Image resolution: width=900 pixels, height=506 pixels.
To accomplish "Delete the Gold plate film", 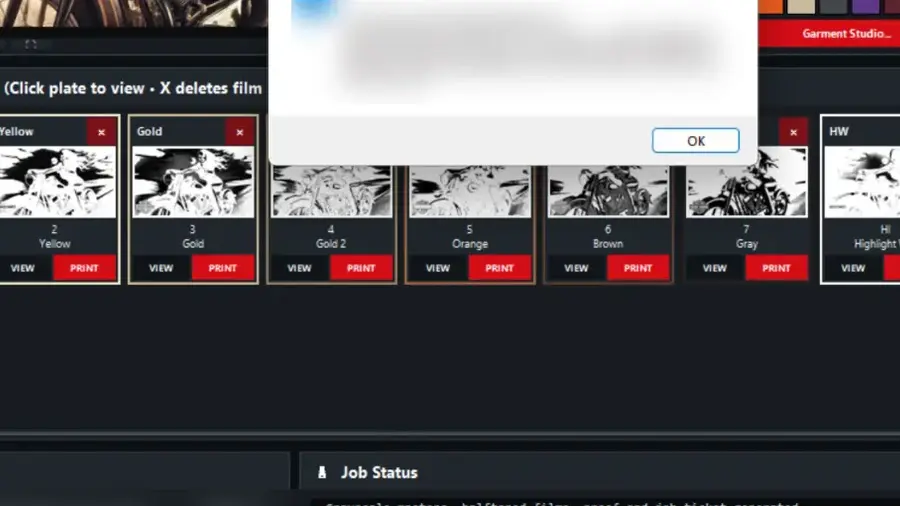I will point(240,132).
